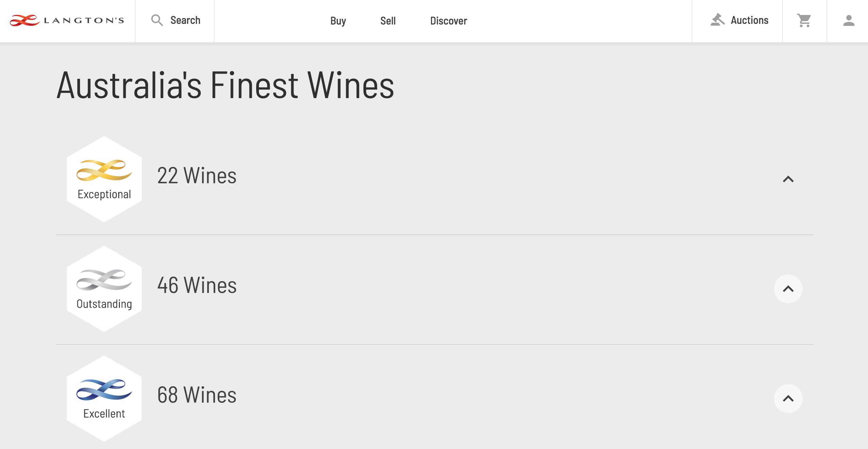
Task: Collapse the Exceptional 22 Wines section
Action: click(x=788, y=179)
